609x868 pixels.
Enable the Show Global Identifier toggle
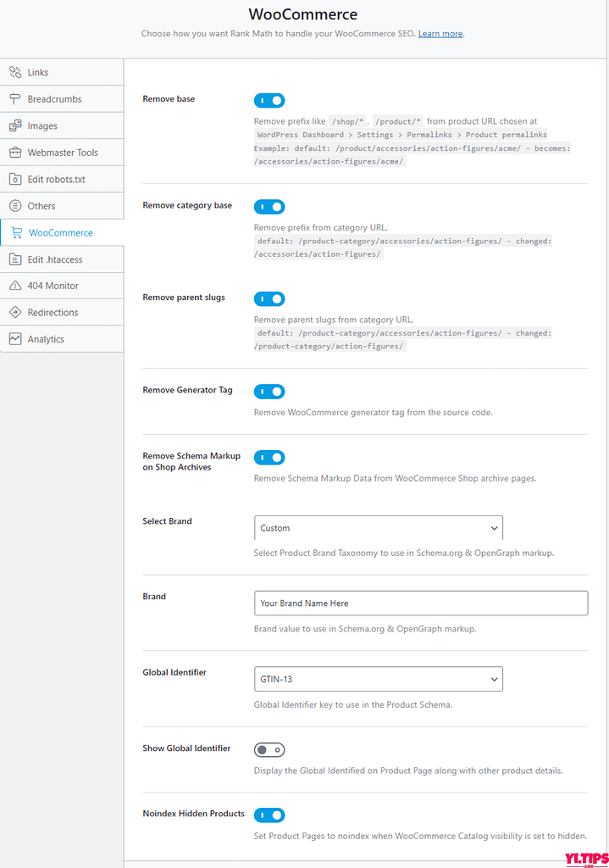(269, 749)
